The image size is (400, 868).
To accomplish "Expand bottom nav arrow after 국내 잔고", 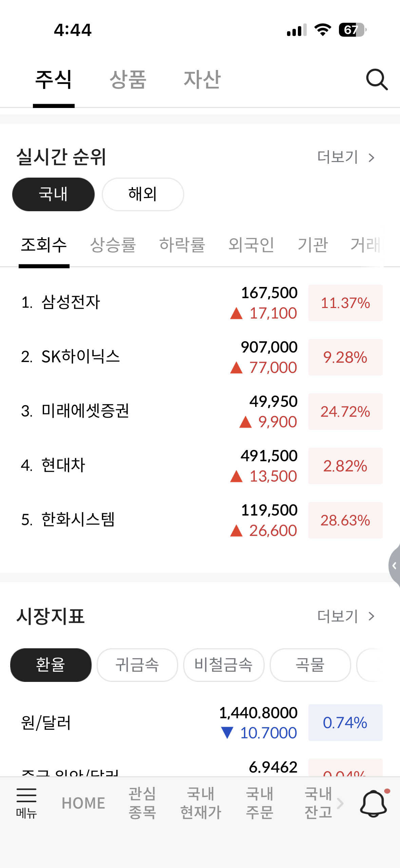I will (340, 803).
